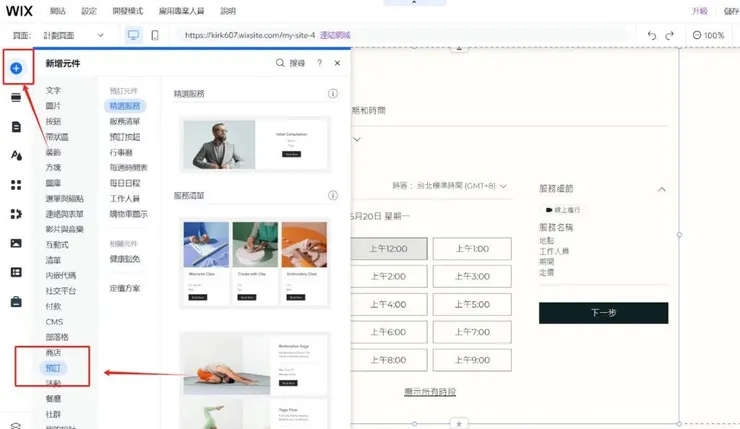Select the 預訂按鈕 sub-item
This screenshot has height=429, width=740.
125,137
